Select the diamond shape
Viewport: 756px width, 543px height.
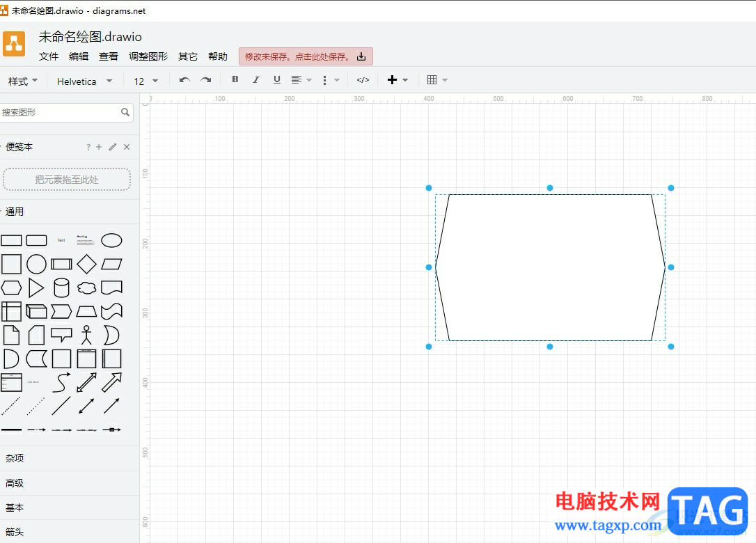pyautogui.click(x=87, y=265)
